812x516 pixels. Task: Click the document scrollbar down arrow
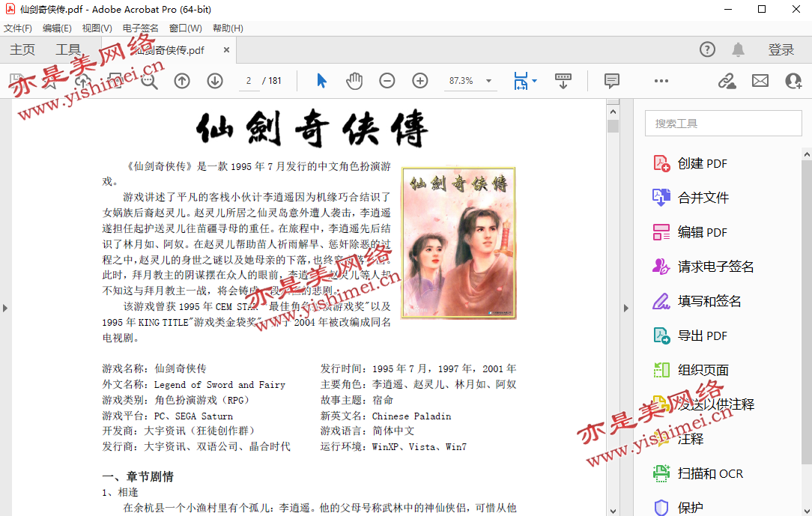tap(613, 511)
